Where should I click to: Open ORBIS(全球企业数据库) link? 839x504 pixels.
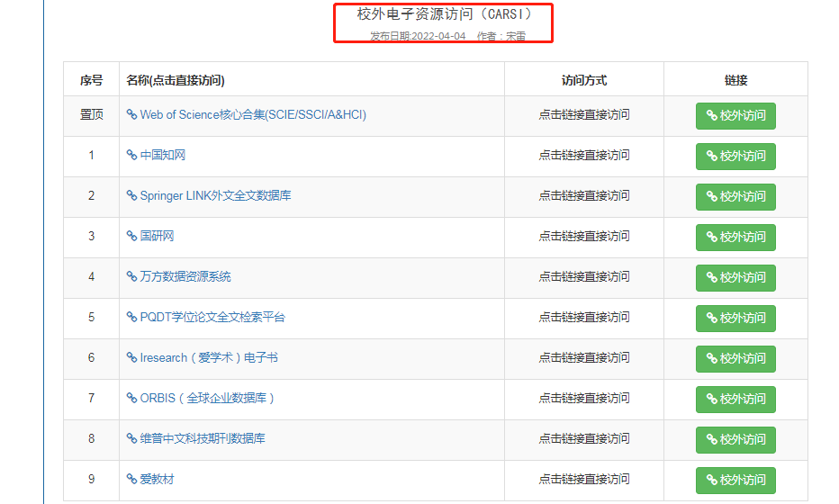pyautogui.click(x=207, y=398)
